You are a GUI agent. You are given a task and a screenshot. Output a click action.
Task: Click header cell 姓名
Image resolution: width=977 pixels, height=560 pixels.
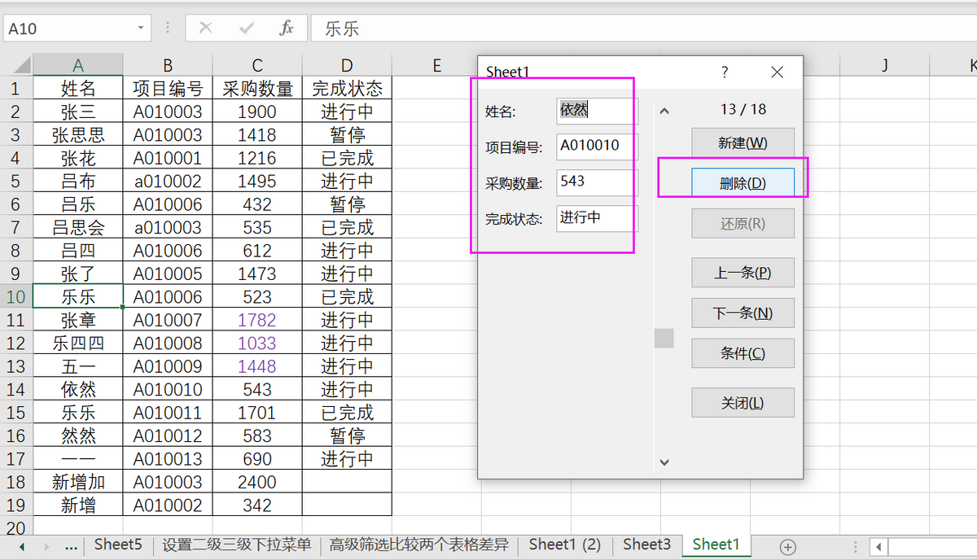[x=78, y=88]
